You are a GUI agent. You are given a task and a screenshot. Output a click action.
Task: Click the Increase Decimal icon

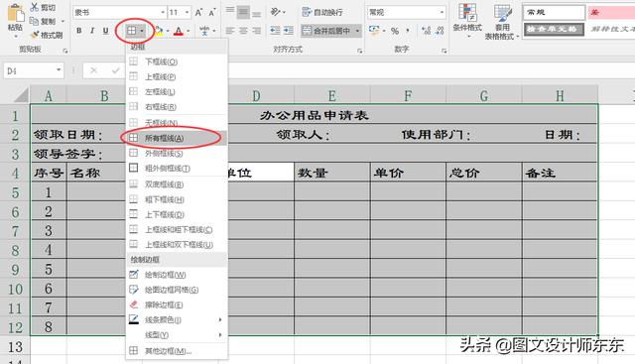point(426,31)
